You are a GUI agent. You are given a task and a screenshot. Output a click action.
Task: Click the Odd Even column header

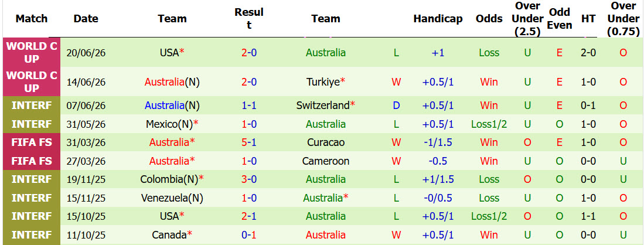click(560, 19)
